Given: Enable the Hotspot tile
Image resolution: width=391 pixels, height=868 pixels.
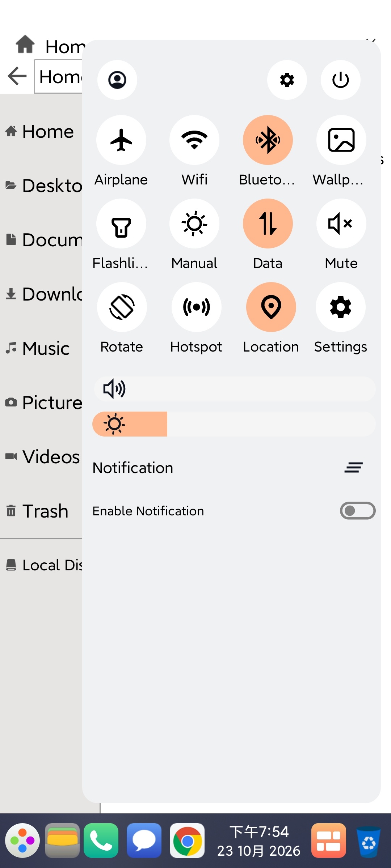Looking at the screenshot, I should coord(197,307).
